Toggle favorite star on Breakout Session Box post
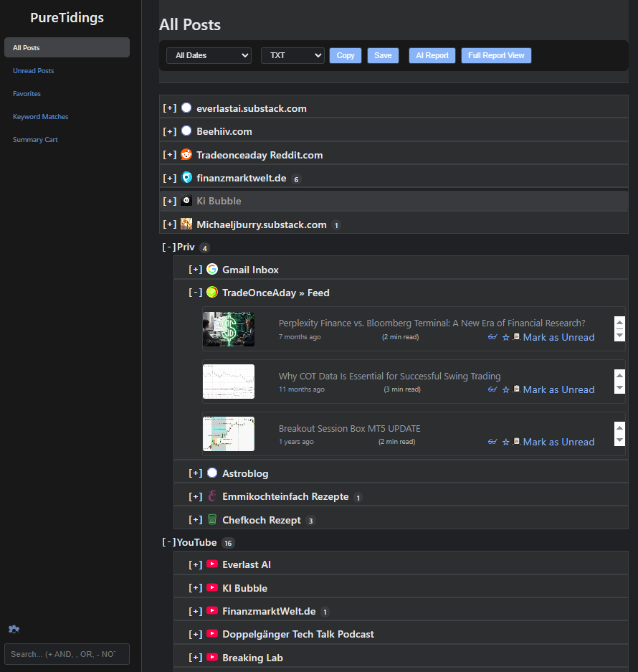The height and width of the screenshot is (672, 638). tap(505, 443)
